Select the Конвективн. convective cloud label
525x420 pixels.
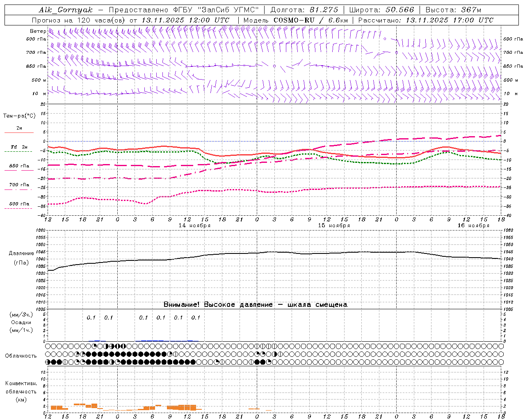[21, 383]
